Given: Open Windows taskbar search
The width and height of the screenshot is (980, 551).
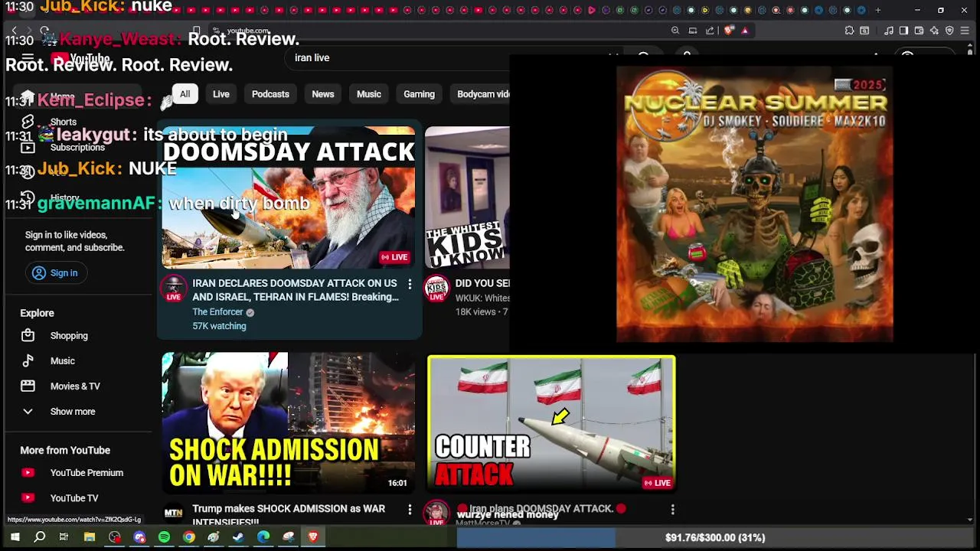Looking at the screenshot, I should click(x=39, y=537).
